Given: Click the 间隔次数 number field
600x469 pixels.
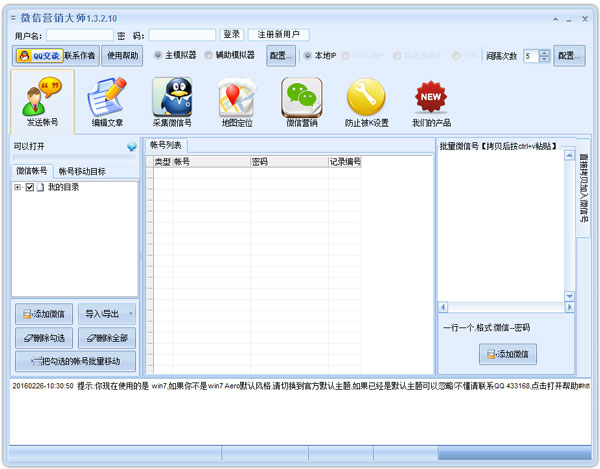Looking at the screenshot, I should pos(531,56).
